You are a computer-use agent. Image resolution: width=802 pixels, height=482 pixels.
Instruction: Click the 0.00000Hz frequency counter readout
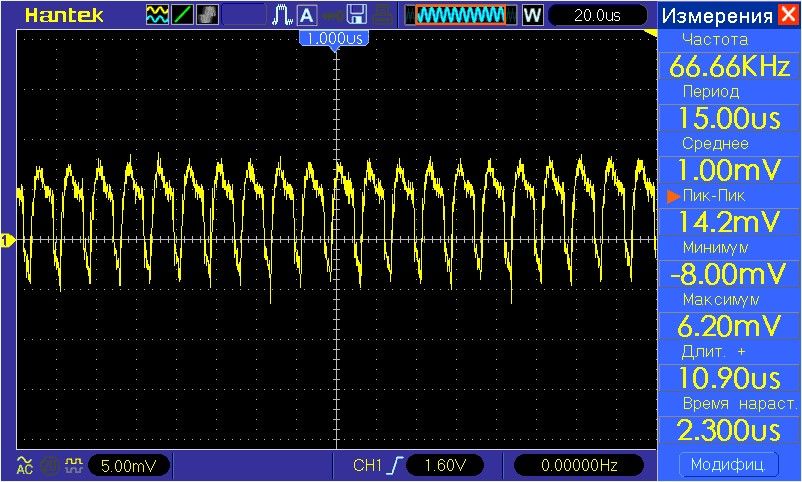tap(579, 466)
